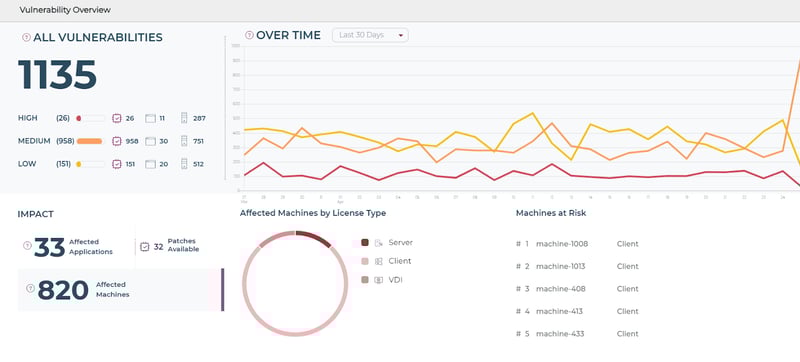Click the VDI license type icon
Image resolution: width=800 pixels, height=362 pixels.
point(379,280)
